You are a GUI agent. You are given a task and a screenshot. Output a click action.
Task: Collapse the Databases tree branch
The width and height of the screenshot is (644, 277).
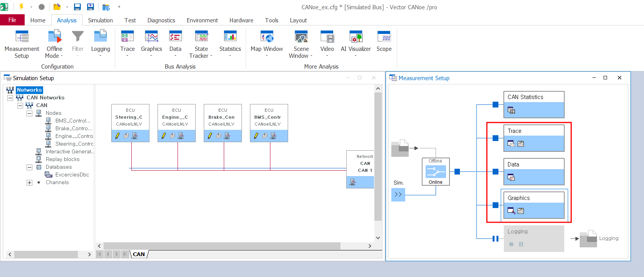[29, 167]
